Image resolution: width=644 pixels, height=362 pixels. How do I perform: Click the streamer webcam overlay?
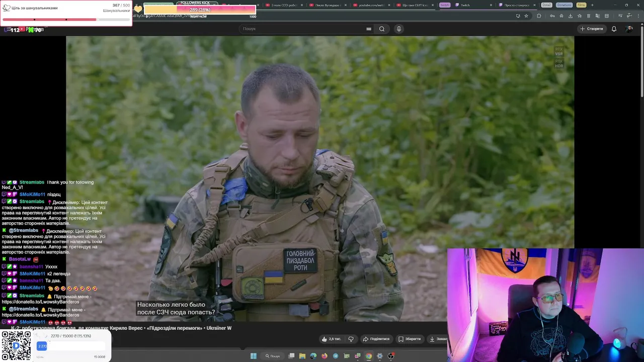pos(545,305)
